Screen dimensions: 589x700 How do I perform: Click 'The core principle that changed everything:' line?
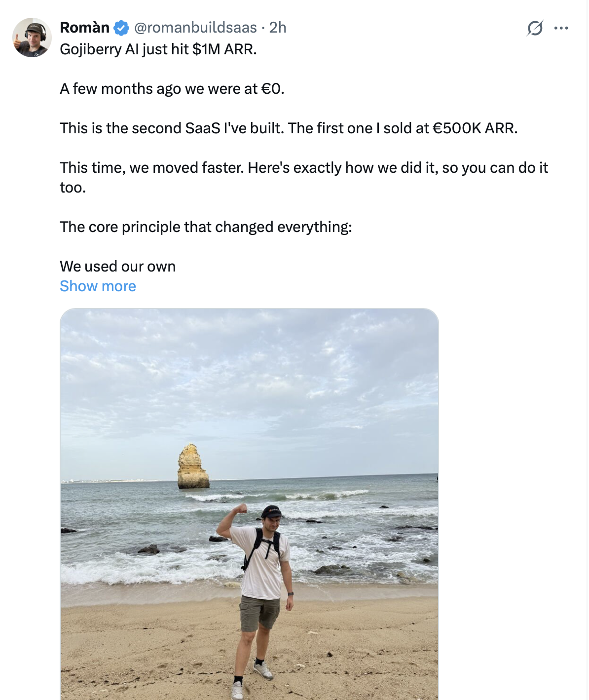click(206, 227)
